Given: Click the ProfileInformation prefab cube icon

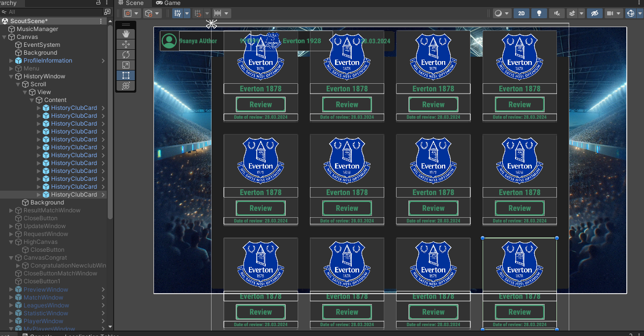Looking at the screenshot, I should click(19, 61).
